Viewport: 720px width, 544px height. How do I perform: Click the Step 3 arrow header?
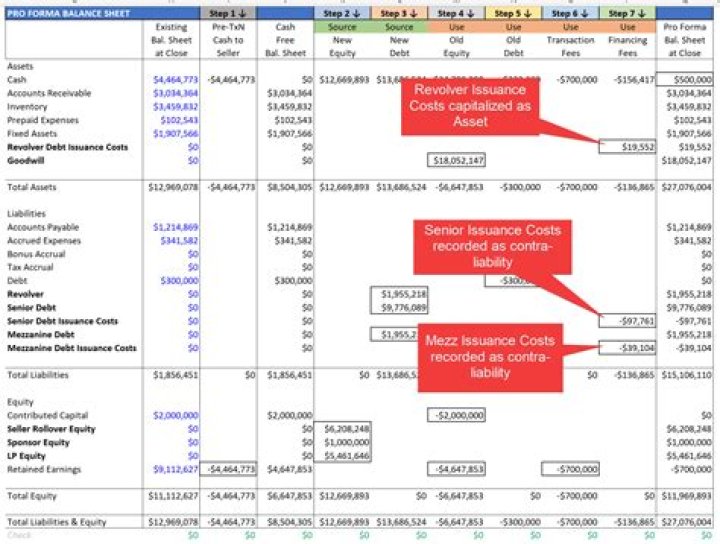pyautogui.click(x=399, y=13)
